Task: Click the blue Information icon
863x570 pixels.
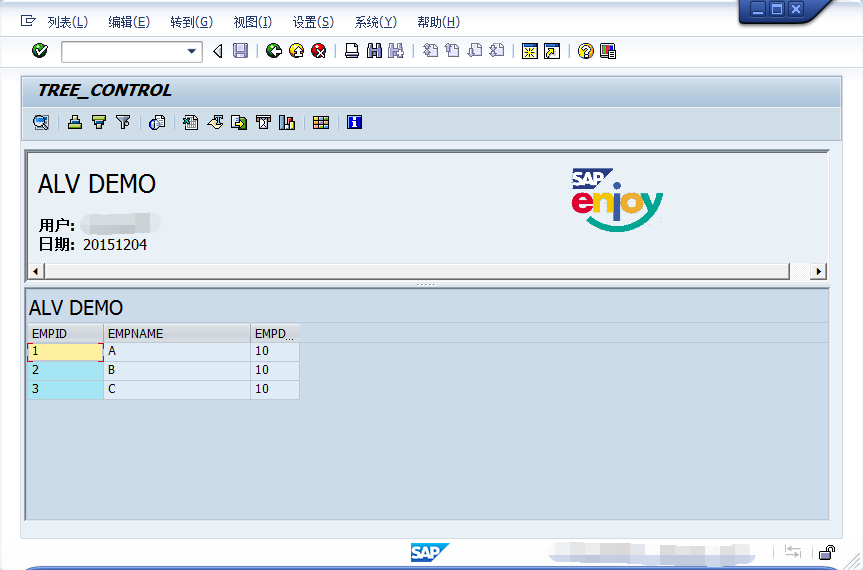Action: (354, 122)
